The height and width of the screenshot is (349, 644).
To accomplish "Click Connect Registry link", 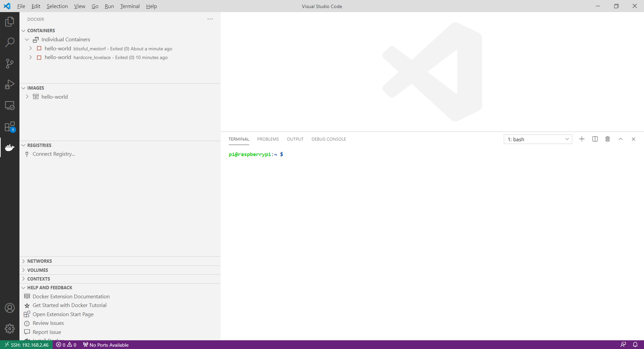I will (x=54, y=154).
